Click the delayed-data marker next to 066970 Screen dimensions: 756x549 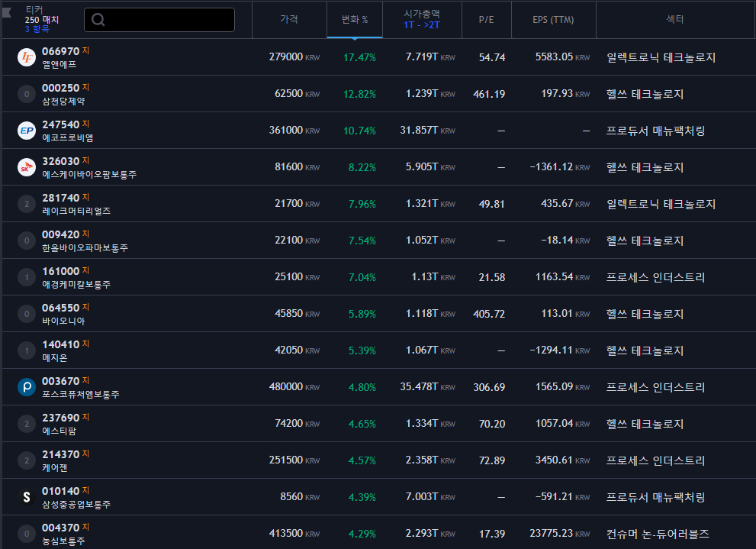tap(85, 50)
